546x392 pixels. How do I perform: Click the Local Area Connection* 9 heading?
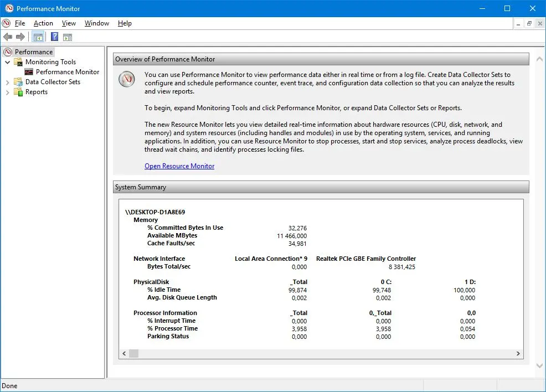coord(271,259)
